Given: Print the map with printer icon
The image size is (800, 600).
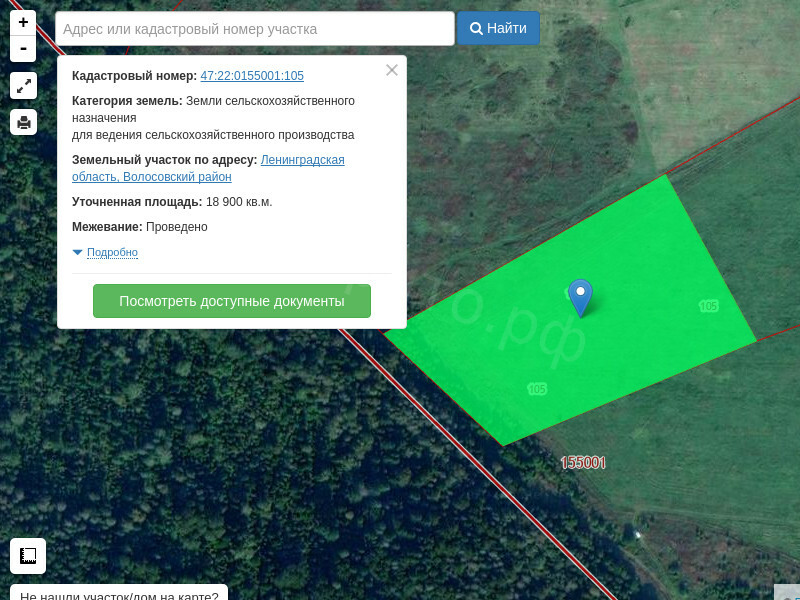Looking at the screenshot, I should pos(23,122).
